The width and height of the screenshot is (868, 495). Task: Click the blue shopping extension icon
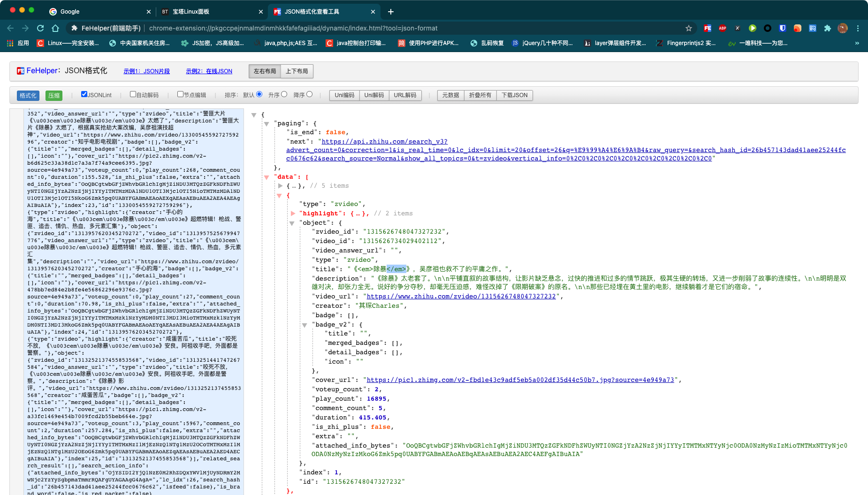tap(813, 28)
